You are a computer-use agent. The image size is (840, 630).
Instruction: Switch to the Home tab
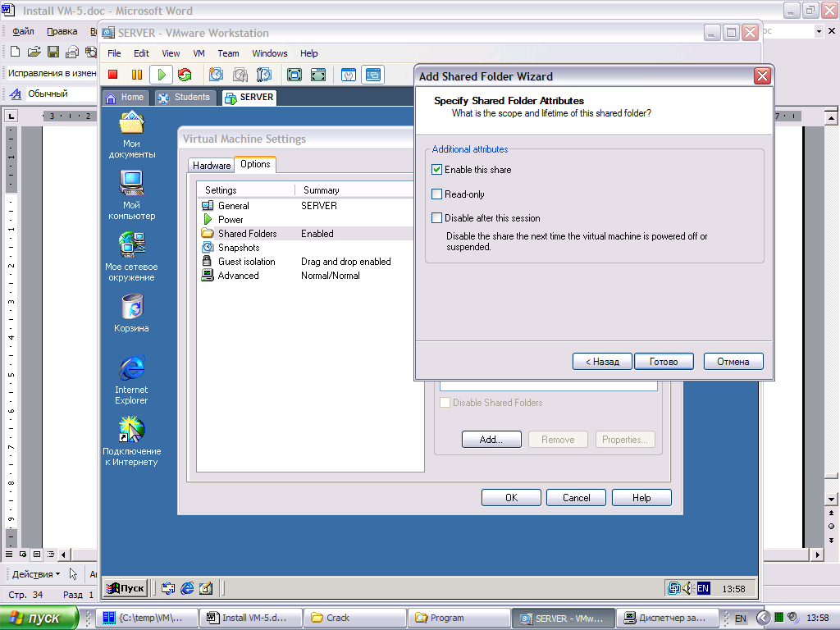126,97
